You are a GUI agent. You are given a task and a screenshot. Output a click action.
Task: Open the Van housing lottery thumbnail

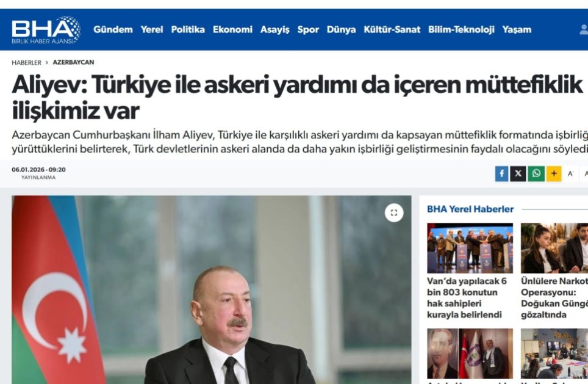pyautogui.click(x=470, y=248)
